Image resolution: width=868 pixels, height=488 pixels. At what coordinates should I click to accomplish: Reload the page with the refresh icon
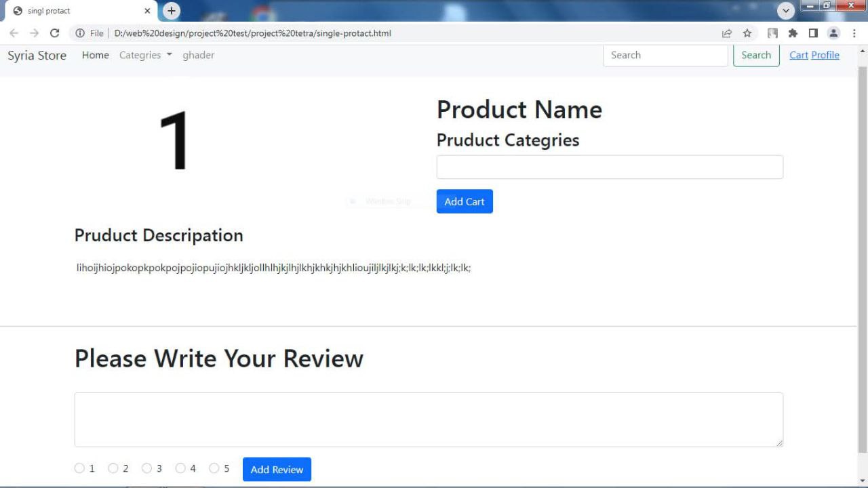click(x=55, y=33)
